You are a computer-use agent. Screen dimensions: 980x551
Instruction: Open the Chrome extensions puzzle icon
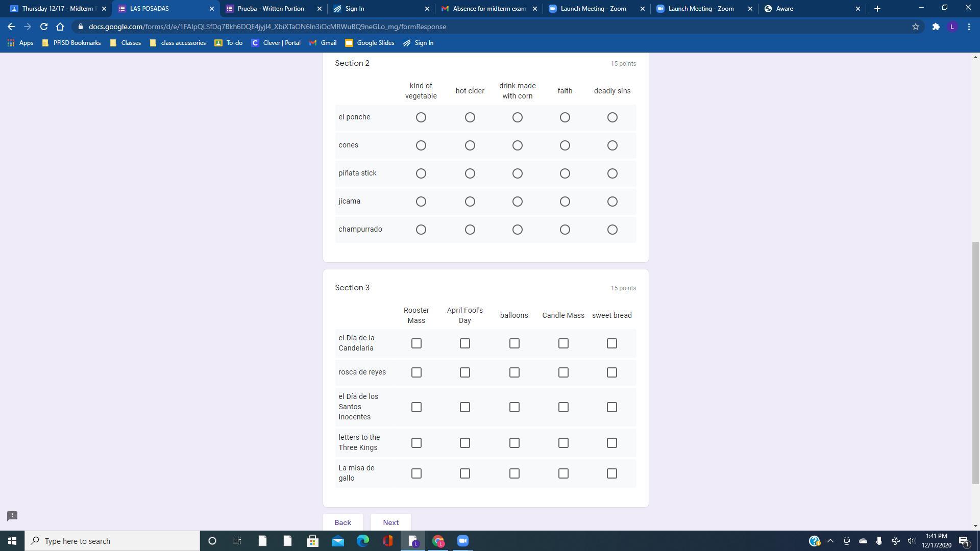click(x=936, y=27)
